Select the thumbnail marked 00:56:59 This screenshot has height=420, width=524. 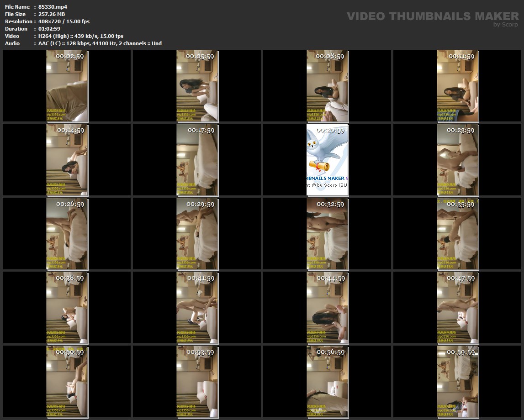tap(327, 381)
